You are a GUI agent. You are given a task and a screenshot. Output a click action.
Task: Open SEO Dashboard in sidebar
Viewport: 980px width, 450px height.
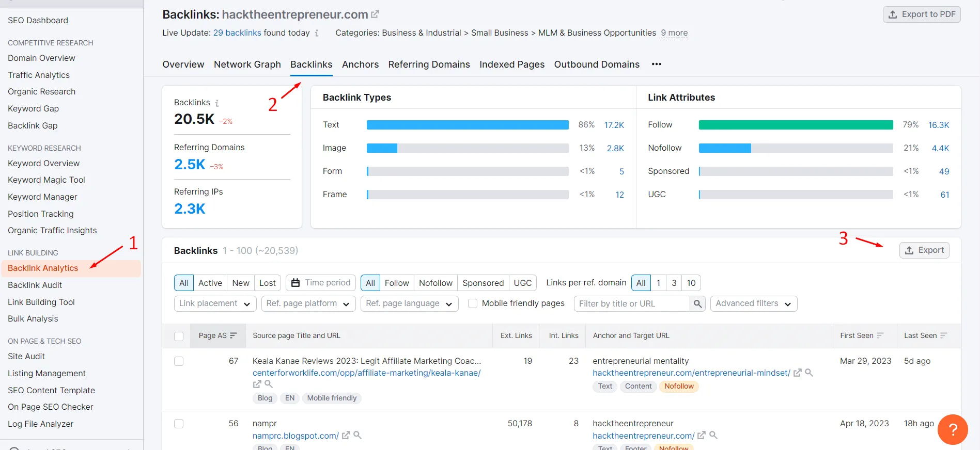coord(38,20)
